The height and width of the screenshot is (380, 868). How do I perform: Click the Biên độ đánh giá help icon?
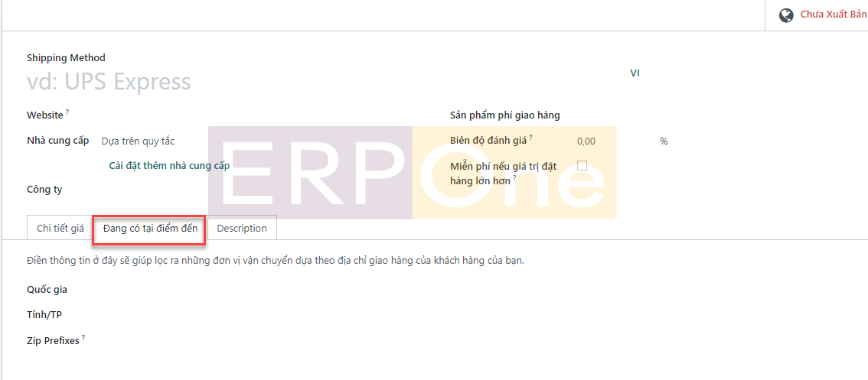coord(530,138)
